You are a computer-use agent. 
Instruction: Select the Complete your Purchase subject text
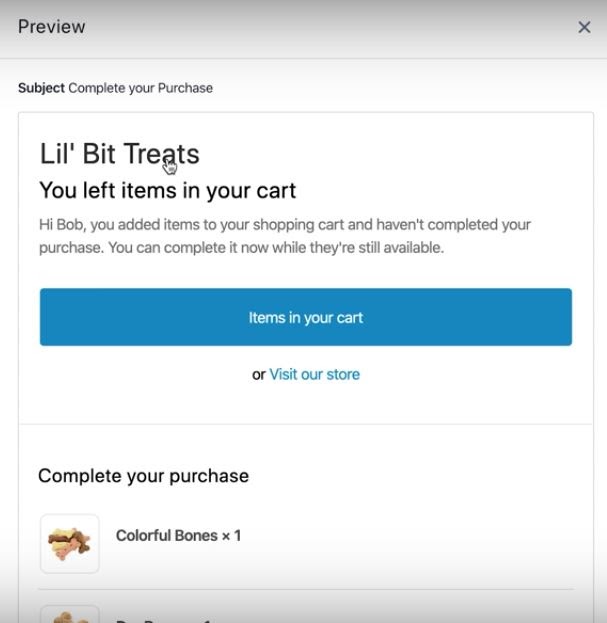click(140, 88)
